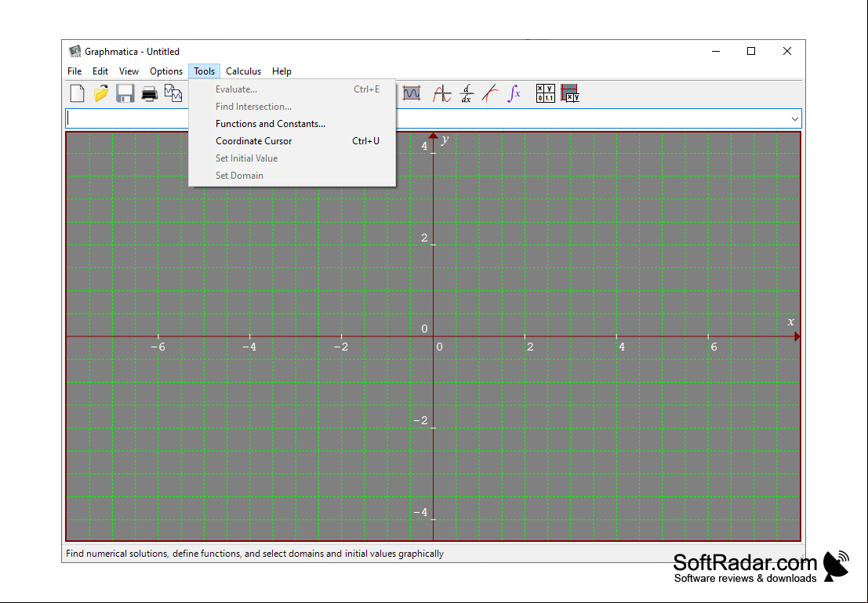868x603 pixels.
Task: Click the greyed Find Intersection... entry
Action: pyautogui.click(x=292, y=107)
